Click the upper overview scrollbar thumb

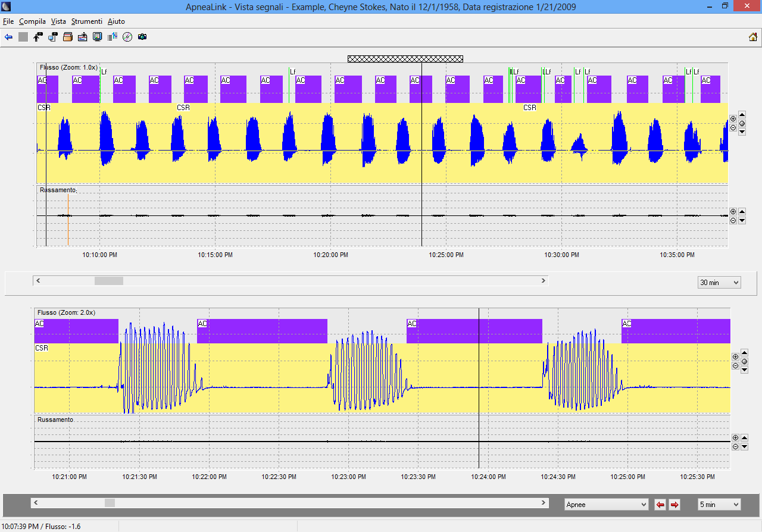(109, 280)
